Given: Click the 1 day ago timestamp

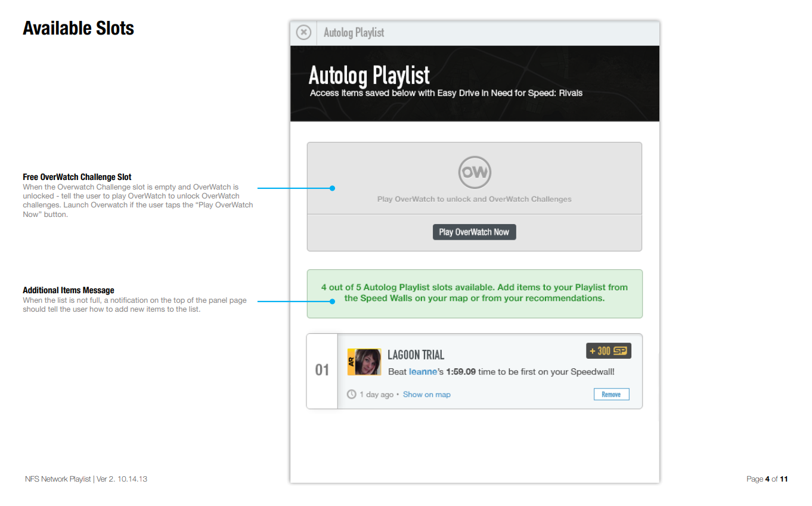Looking at the screenshot, I should 376,395.
